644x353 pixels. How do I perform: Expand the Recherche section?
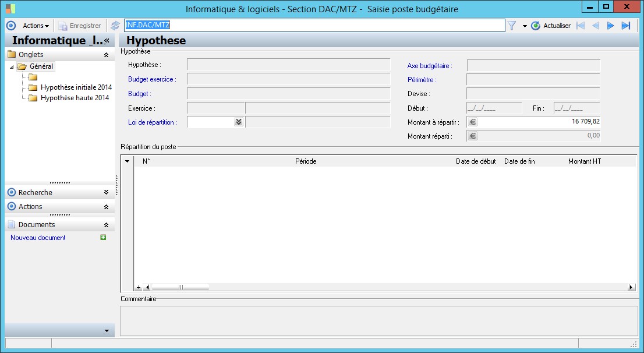(x=106, y=192)
